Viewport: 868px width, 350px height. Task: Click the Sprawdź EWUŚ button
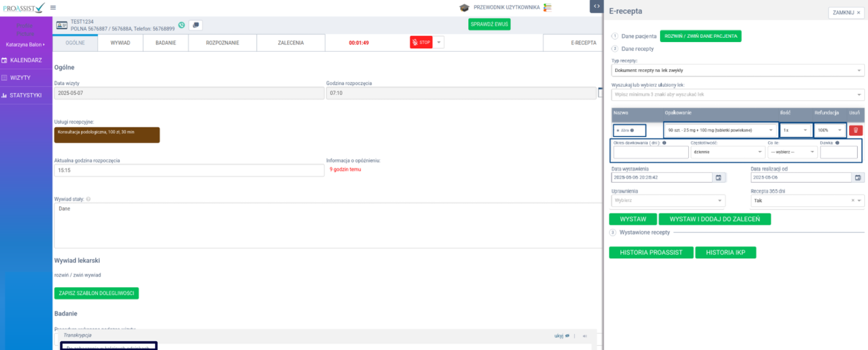(489, 24)
